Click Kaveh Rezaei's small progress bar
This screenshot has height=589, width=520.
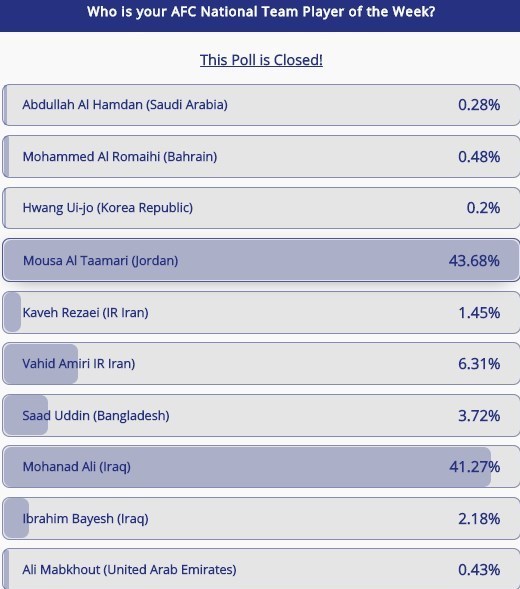tap(12, 313)
